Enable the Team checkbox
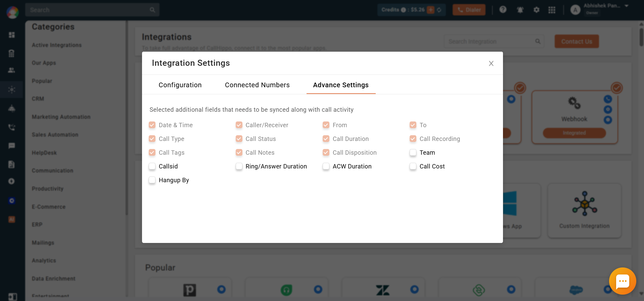 tap(413, 153)
